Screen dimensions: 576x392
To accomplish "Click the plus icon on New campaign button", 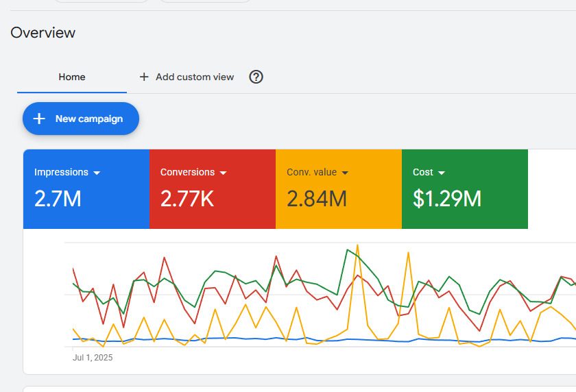I will [x=39, y=119].
